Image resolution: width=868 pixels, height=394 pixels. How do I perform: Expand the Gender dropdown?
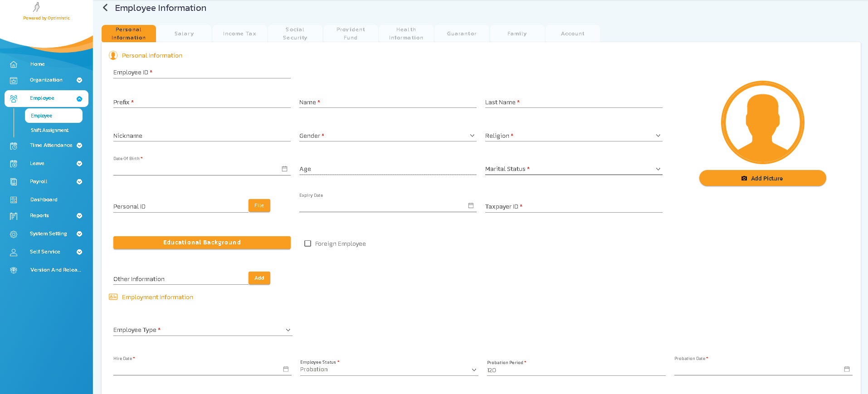coord(472,136)
